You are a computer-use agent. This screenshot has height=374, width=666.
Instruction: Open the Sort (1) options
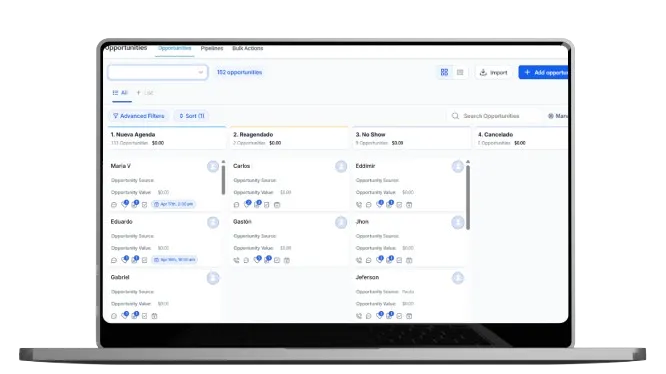pos(192,116)
